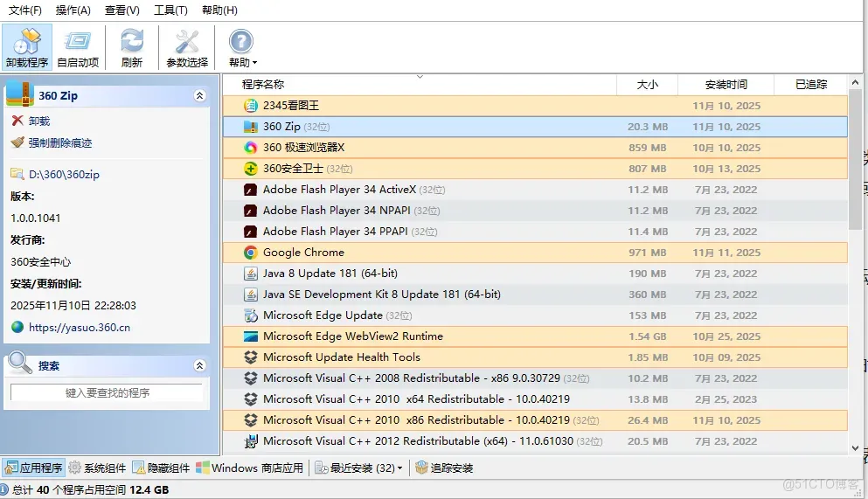Image resolution: width=868 pixels, height=499 pixels.
Task: Click the 360 Zip row icon
Action: point(251,127)
